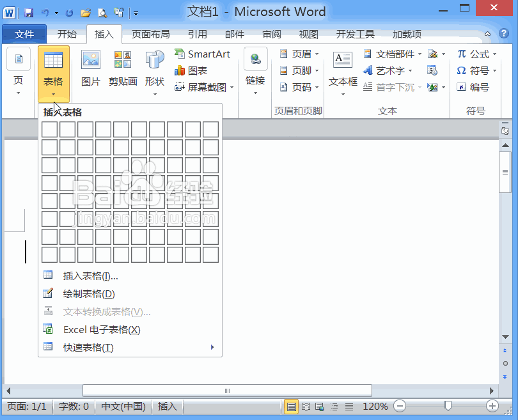The image size is (518, 420).
Task: Click the ruler toggle icon above the scrollbar
Action: pyautogui.click(x=505, y=131)
